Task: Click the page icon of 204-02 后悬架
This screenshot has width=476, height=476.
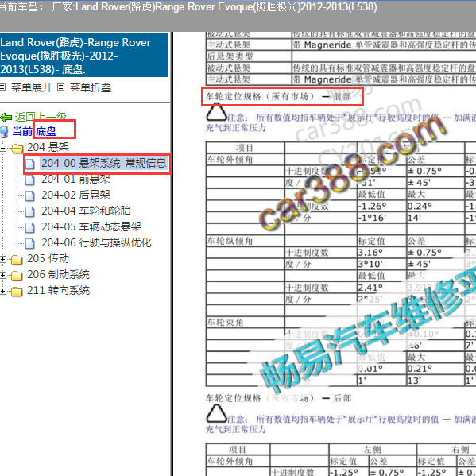Action: (29, 195)
